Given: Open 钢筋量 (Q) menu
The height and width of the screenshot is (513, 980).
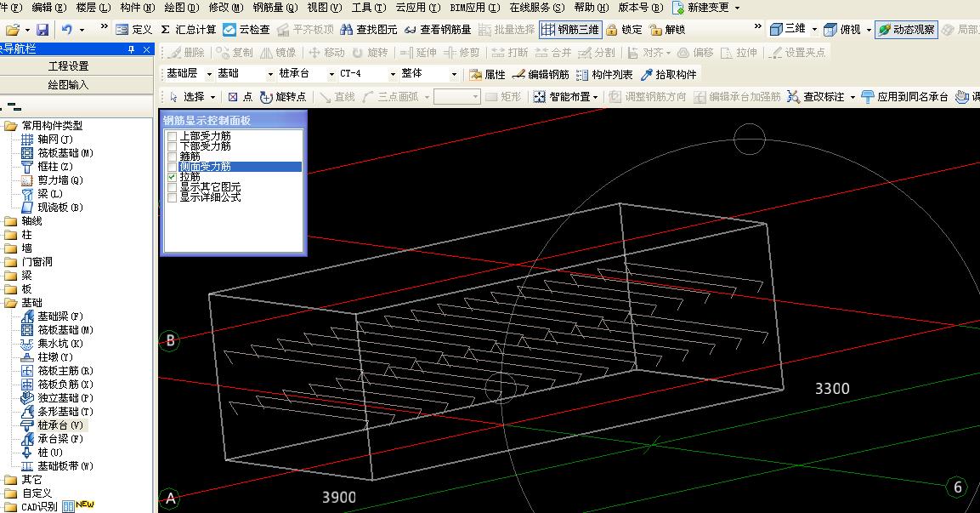Looking at the screenshot, I should [275, 8].
